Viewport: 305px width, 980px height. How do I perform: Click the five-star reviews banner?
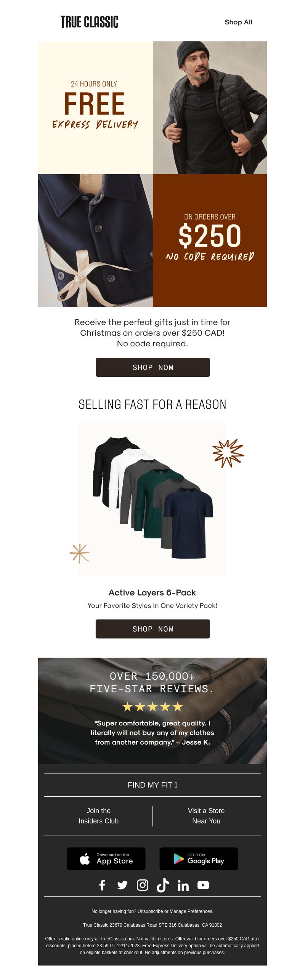coord(152,711)
